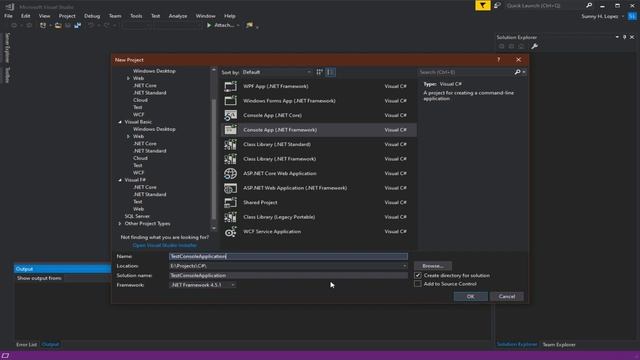Click the yellow notifications filter flag icon
Image resolution: width=640 pixels, height=360 pixels.
click(482, 5)
